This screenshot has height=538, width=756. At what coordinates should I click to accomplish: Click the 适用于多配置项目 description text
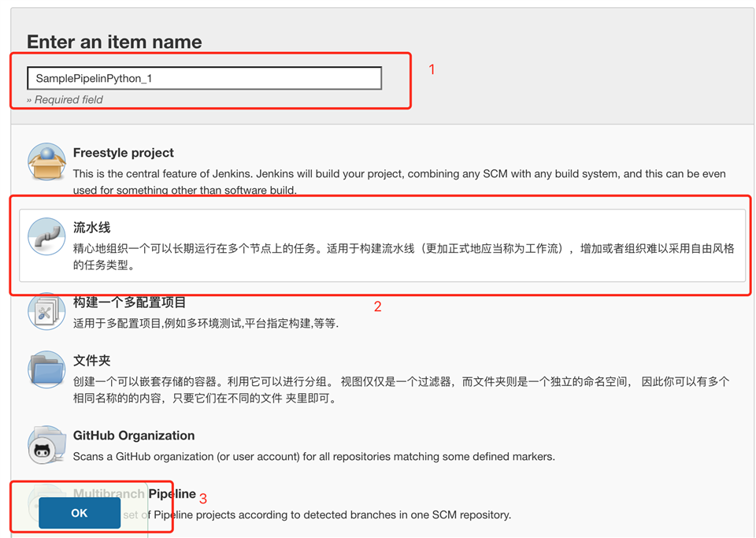tap(206, 324)
